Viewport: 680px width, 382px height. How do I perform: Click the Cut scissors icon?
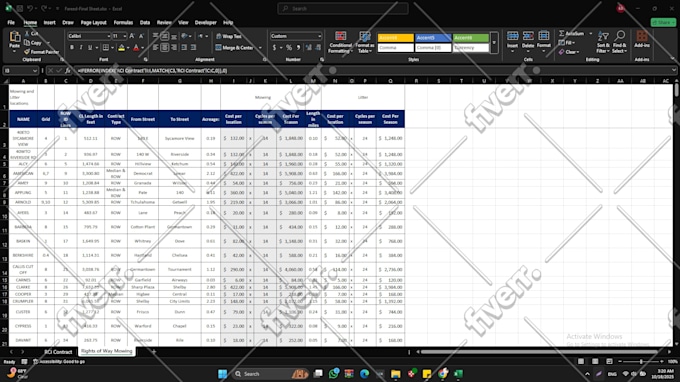[x=27, y=33]
